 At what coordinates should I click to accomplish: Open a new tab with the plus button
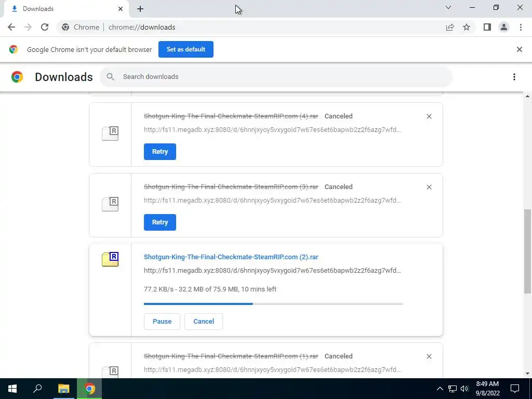click(x=140, y=9)
